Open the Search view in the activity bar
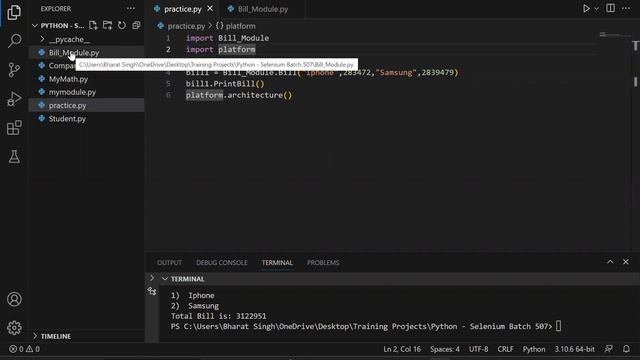640x360 pixels. [x=14, y=40]
